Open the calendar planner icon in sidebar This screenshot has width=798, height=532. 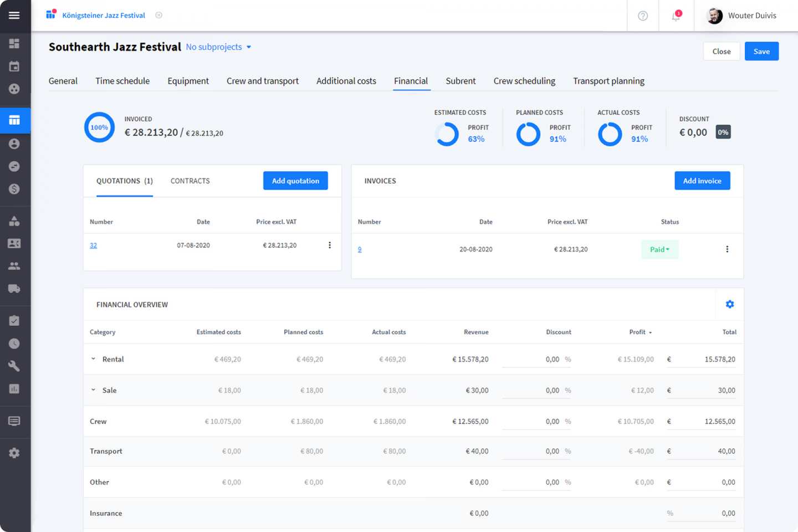[14, 66]
